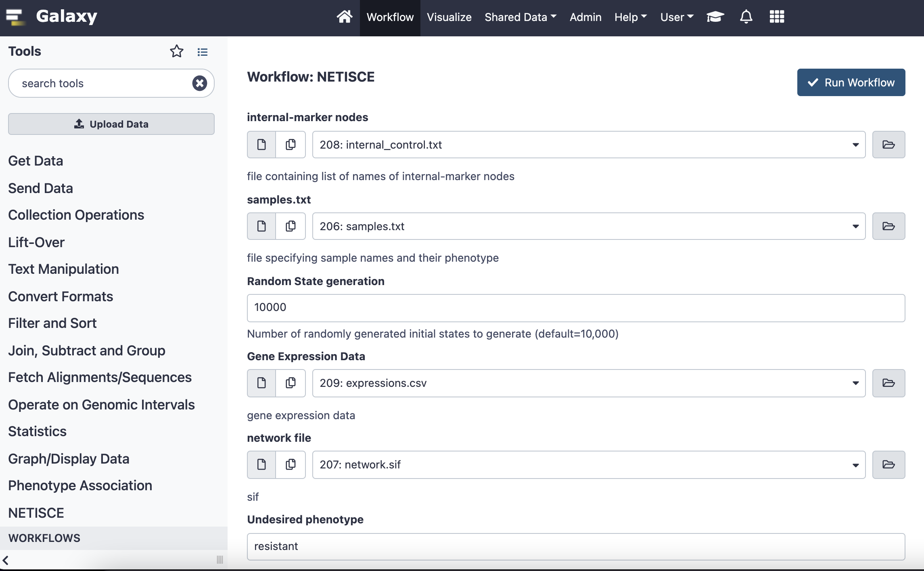Image resolution: width=924 pixels, height=571 pixels.
Task: Click the Undesired phenotype field
Action: pyautogui.click(x=576, y=546)
